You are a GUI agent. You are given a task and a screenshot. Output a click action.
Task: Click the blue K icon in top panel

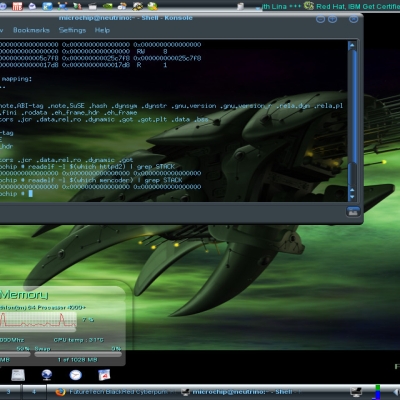[47, 6]
